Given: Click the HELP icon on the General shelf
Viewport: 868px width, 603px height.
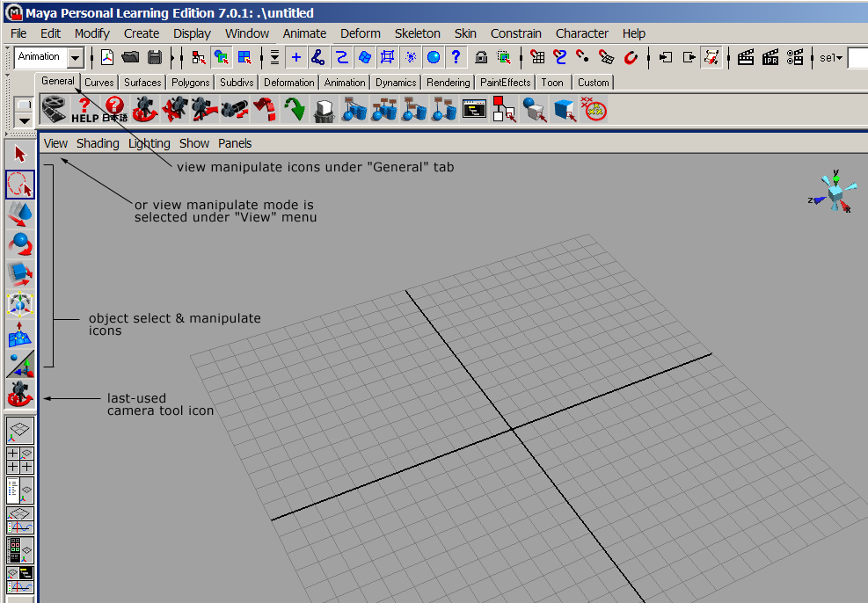Looking at the screenshot, I should coord(84,108).
